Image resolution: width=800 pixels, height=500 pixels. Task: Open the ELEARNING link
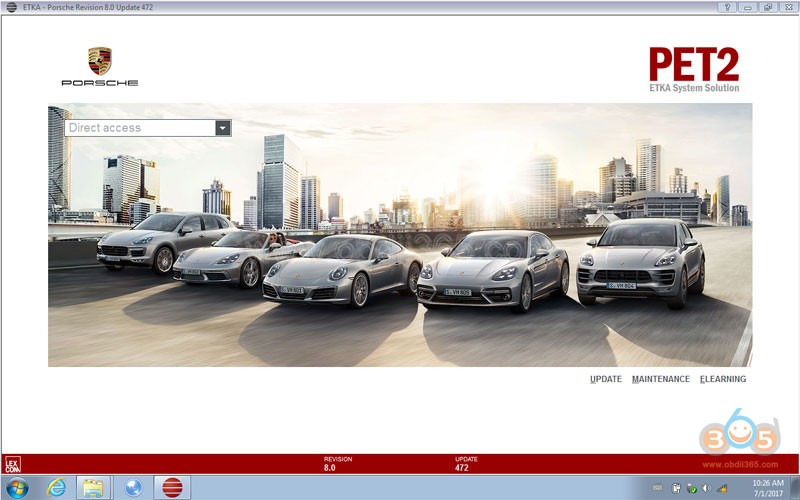(x=723, y=379)
